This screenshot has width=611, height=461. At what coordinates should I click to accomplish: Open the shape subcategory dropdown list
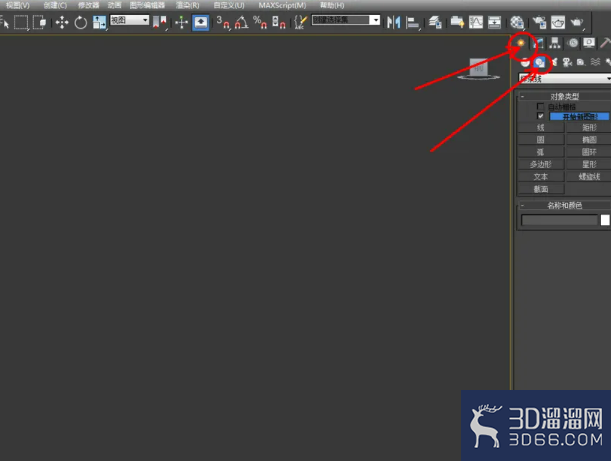coord(565,79)
